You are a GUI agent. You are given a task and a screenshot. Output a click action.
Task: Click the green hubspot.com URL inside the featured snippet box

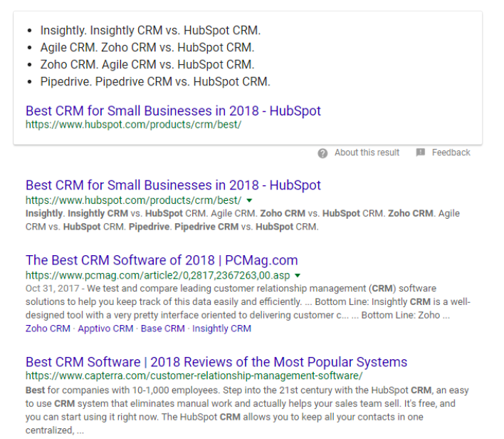133,125
